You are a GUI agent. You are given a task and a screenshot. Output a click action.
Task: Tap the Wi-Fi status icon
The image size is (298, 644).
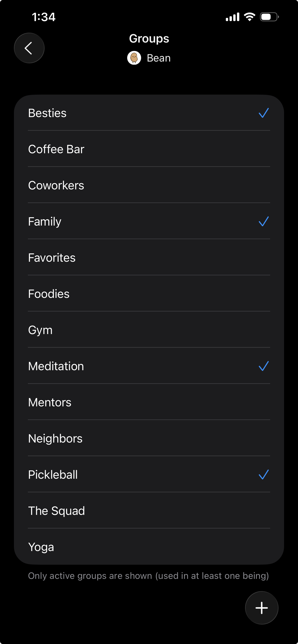[249, 17]
